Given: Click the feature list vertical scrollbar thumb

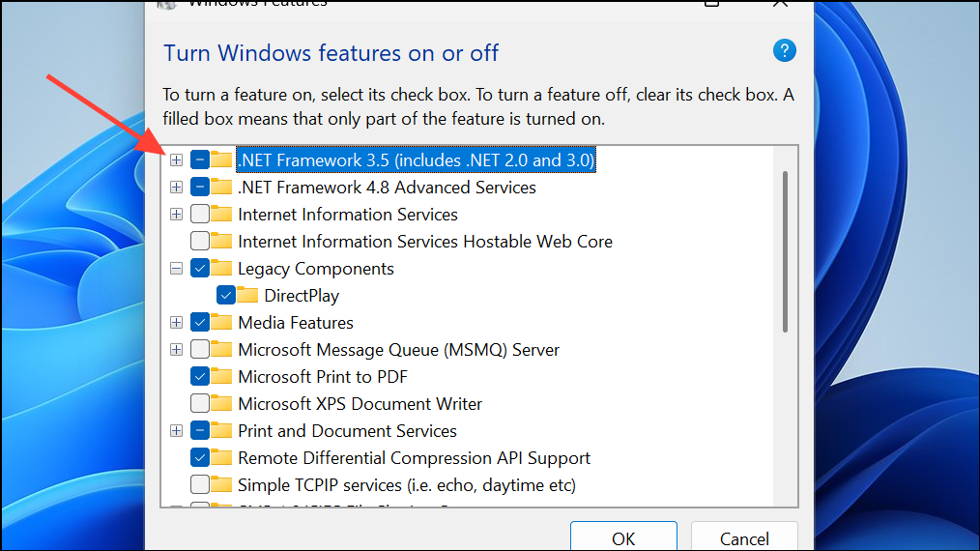Looking at the screenshot, I should [785, 251].
